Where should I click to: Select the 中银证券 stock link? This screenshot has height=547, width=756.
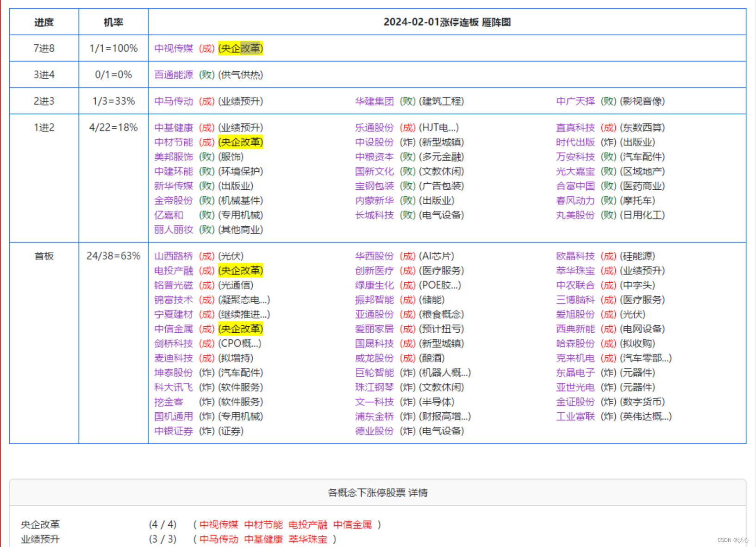pyautogui.click(x=174, y=431)
